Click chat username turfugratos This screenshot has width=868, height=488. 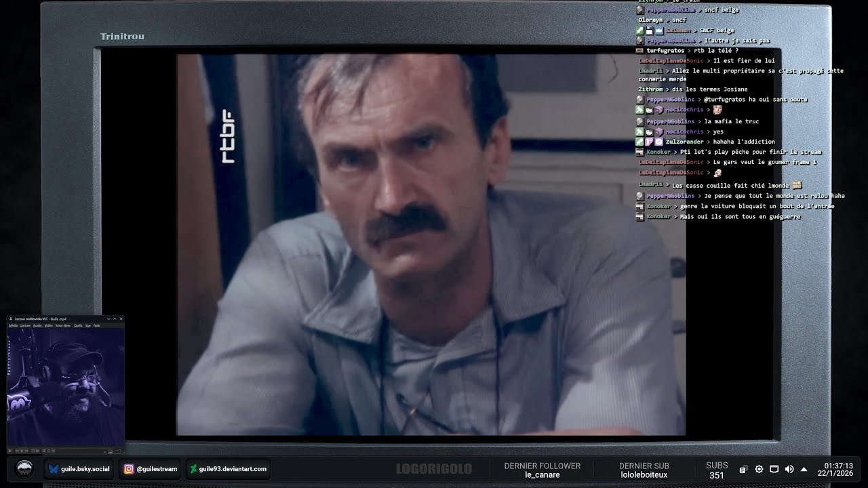(665, 50)
